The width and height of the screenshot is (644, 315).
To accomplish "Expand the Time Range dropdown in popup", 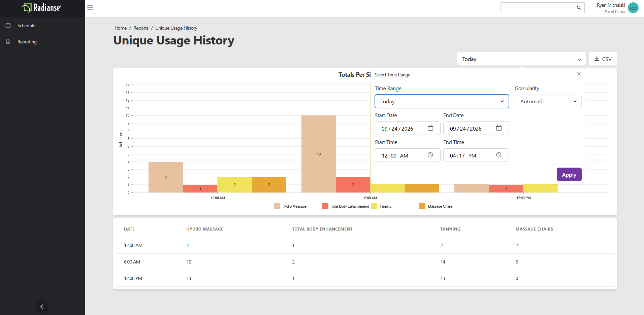I will click(442, 101).
